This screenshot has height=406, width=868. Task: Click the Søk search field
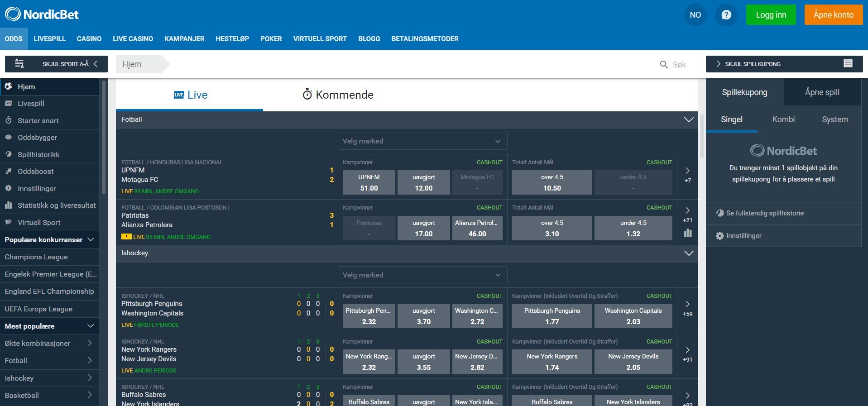pos(679,65)
